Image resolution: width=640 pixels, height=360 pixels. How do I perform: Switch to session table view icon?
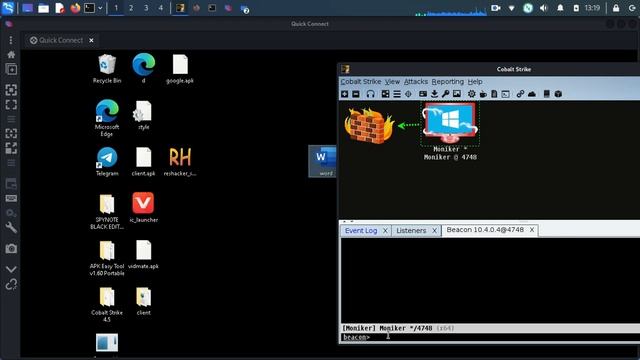397,94
